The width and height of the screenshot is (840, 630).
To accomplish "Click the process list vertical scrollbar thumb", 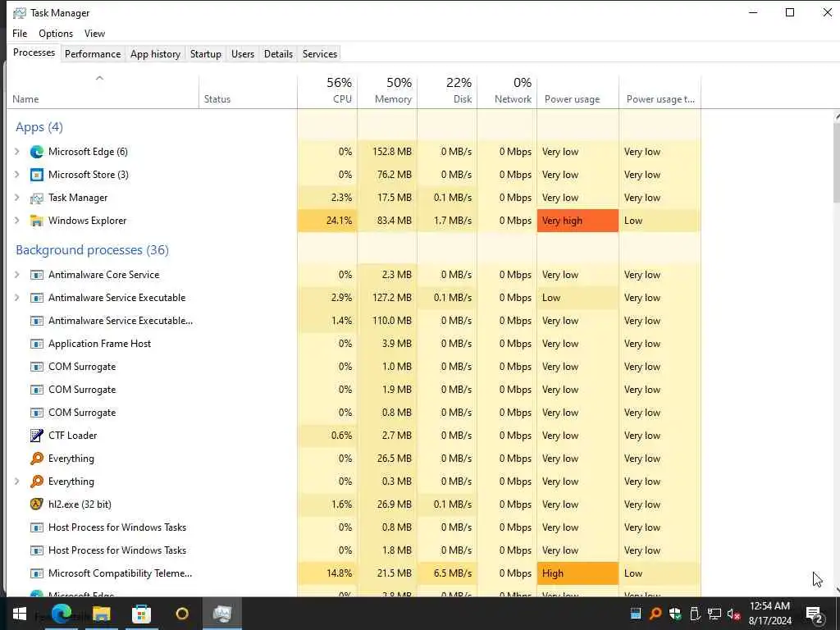I will tap(837, 162).
